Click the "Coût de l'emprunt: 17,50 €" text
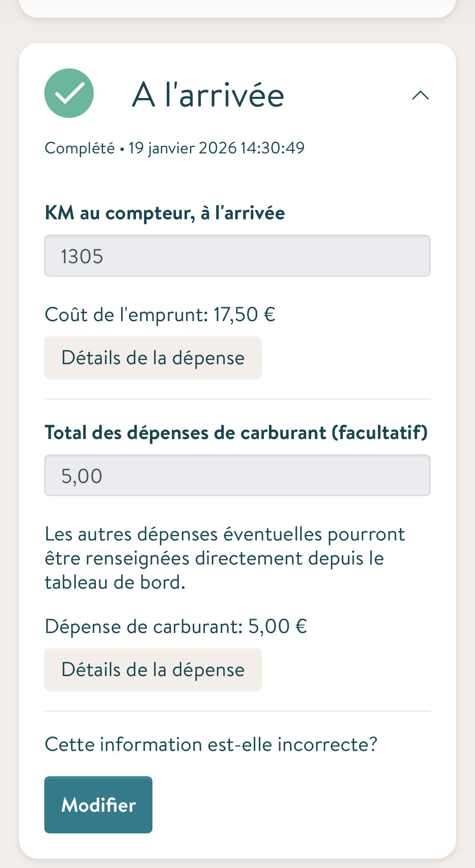475x868 pixels. 160,315
